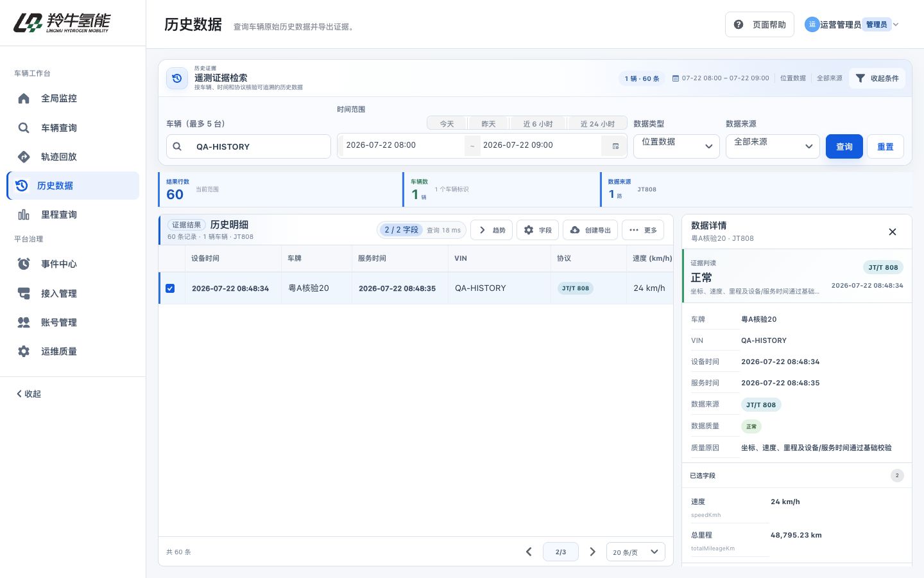Image resolution: width=924 pixels, height=578 pixels.
Task: Choose 近 6 小时 time range
Action: coord(538,124)
